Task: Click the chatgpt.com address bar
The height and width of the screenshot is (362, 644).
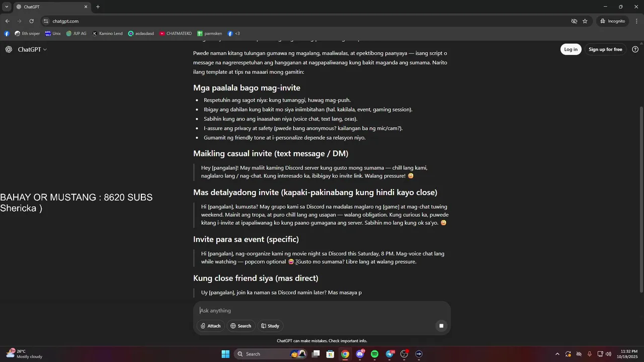Action: (x=302, y=21)
